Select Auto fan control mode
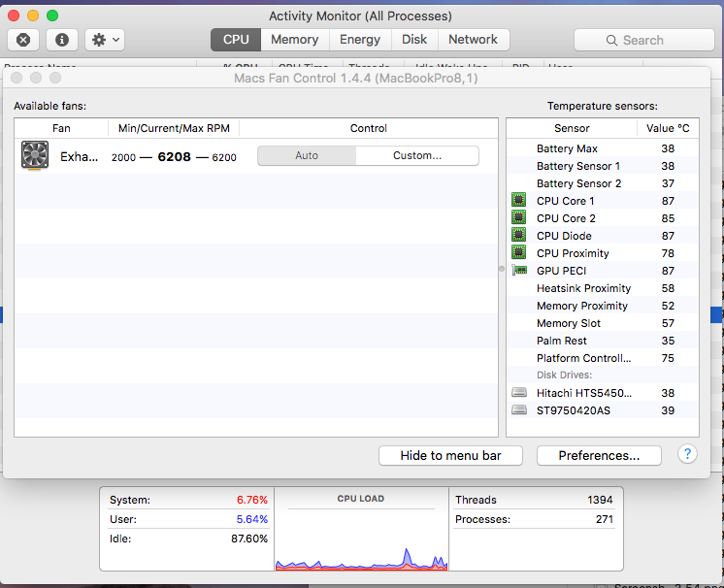The image size is (724, 588). [307, 155]
